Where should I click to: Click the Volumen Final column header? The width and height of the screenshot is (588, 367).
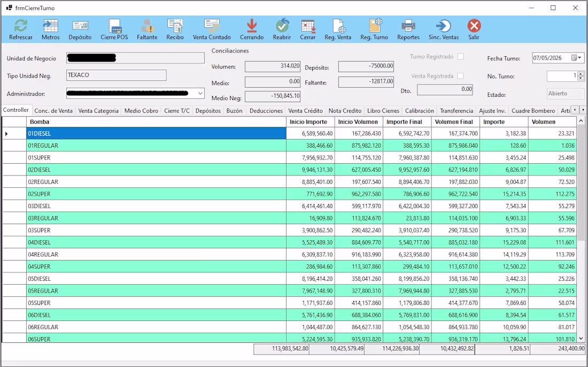point(455,121)
